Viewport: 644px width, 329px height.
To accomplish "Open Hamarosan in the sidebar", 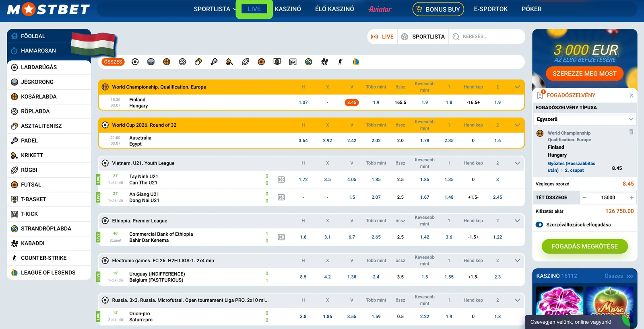I will click(39, 51).
